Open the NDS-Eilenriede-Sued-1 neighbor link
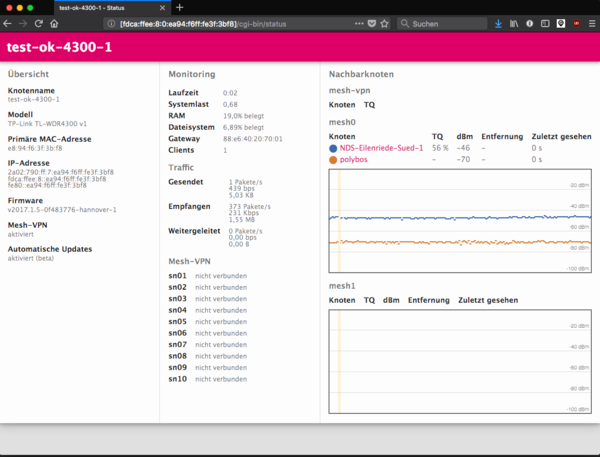Viewport: 600px width, 457px height. pyautogui.click(x=382, y=147)
